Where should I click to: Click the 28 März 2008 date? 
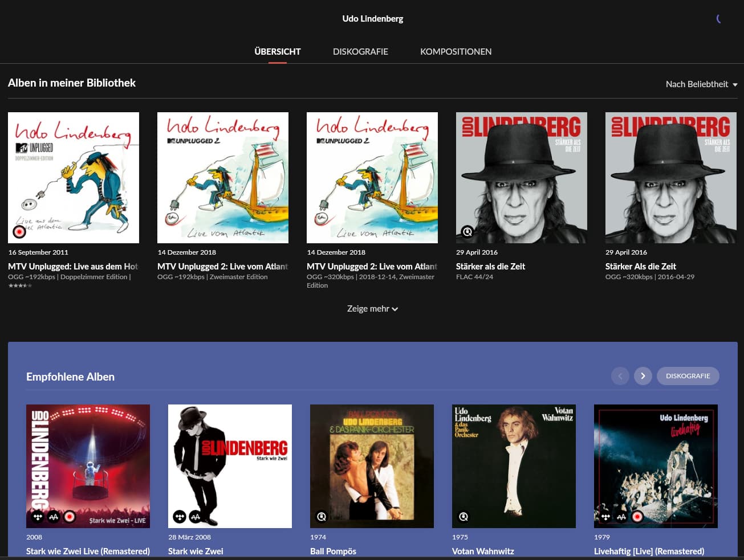coord(189,537)
